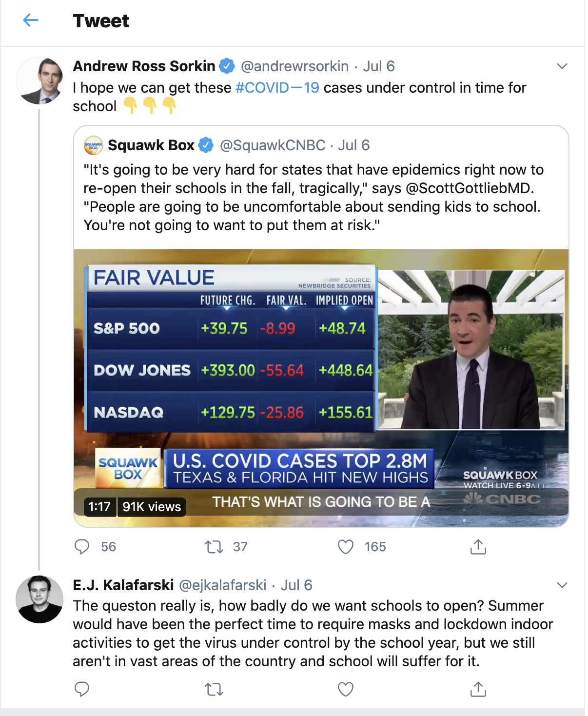Share E.J. Kalafarski's reply

coord(478,689)
